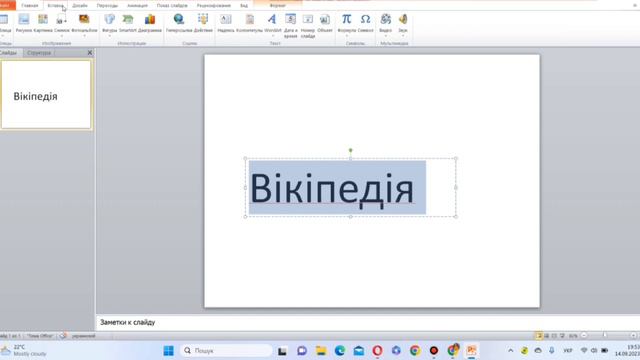The image size is (640, 360).
Task: Click the zoom out minus button
Action: (x=584, y=336)
